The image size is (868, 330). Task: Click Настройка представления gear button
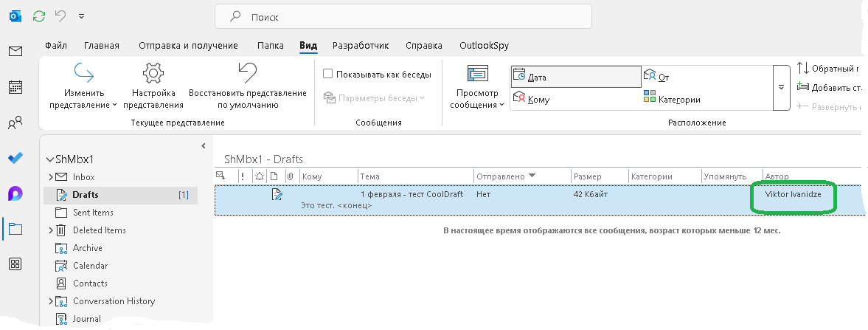click(x=153, y=86)
